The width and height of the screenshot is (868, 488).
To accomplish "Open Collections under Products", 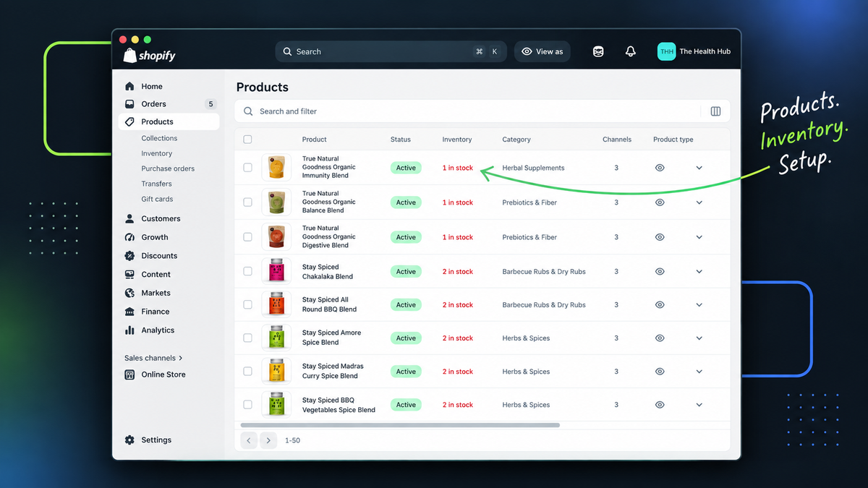I will (x=159, y=138).
